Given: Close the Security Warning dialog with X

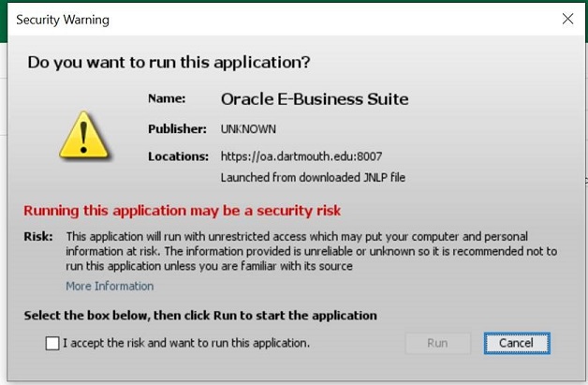Looking at the screenshot, I should pos(567,19).
